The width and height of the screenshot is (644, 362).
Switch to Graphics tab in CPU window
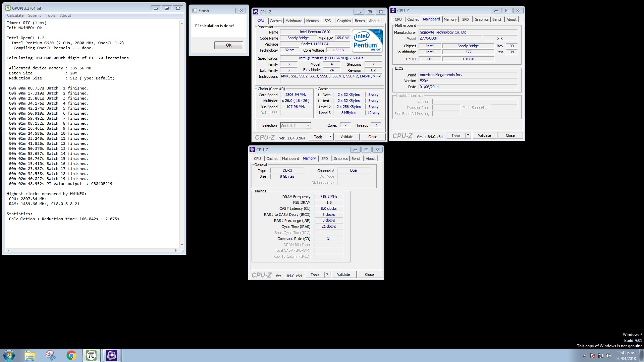pyautogui.click(x=344, y=21)
